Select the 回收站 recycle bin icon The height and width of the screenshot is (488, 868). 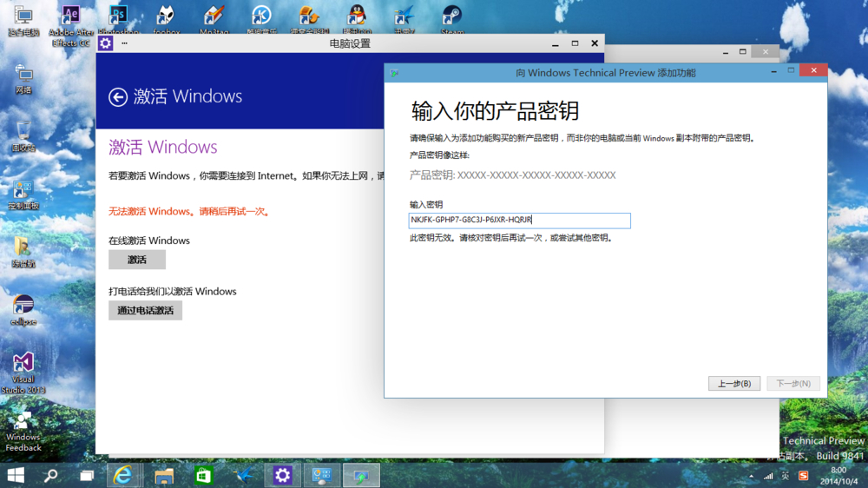point(23,136)
